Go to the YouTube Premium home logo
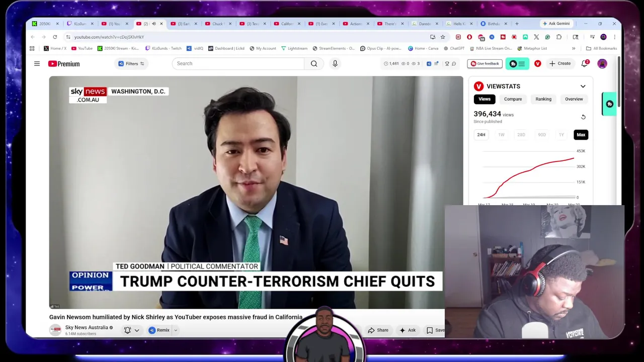The width and height of the screenshot is (644, 362). pos(64,64)
